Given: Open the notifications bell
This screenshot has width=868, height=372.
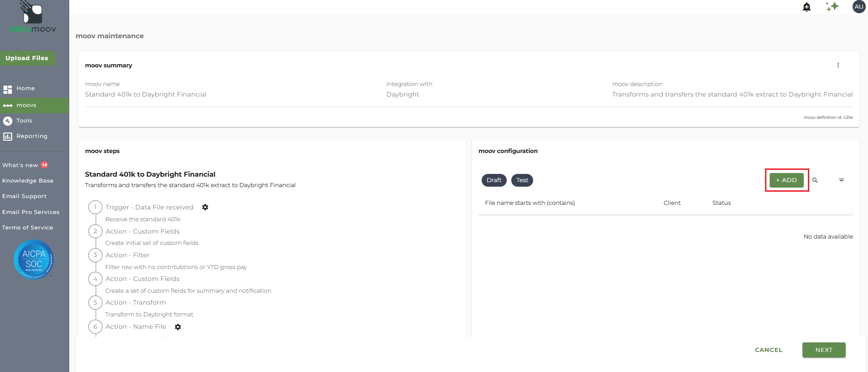Looking at the screenshot, I should point(806,7).
